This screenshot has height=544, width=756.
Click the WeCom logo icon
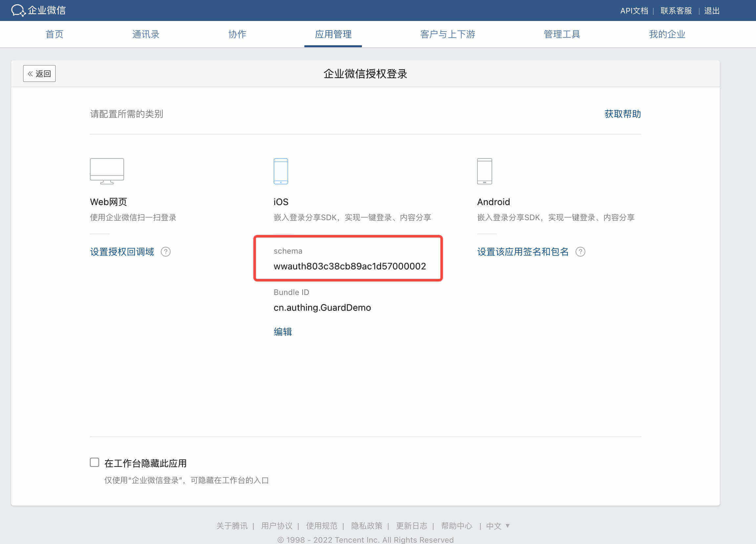(x=18, y=10)
